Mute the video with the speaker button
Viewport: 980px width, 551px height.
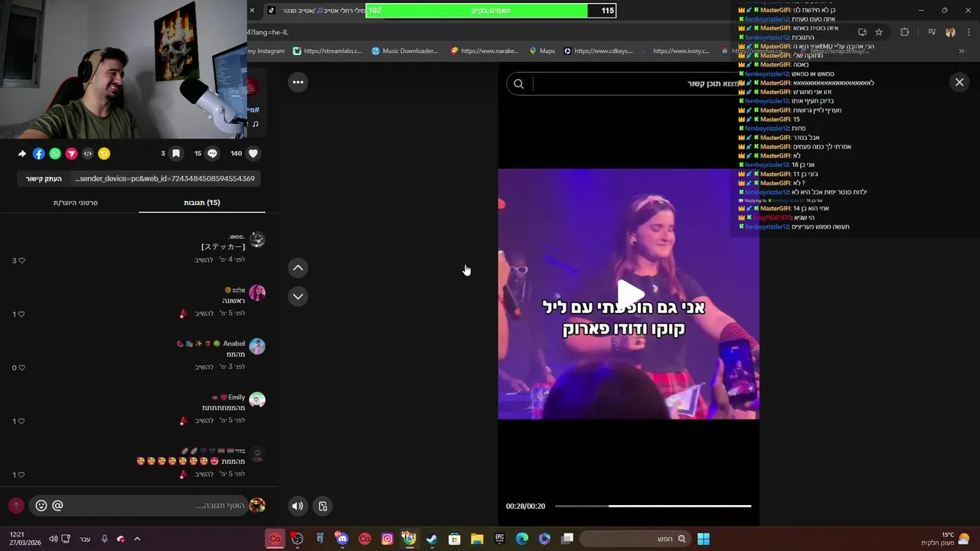tap(298, 506)
